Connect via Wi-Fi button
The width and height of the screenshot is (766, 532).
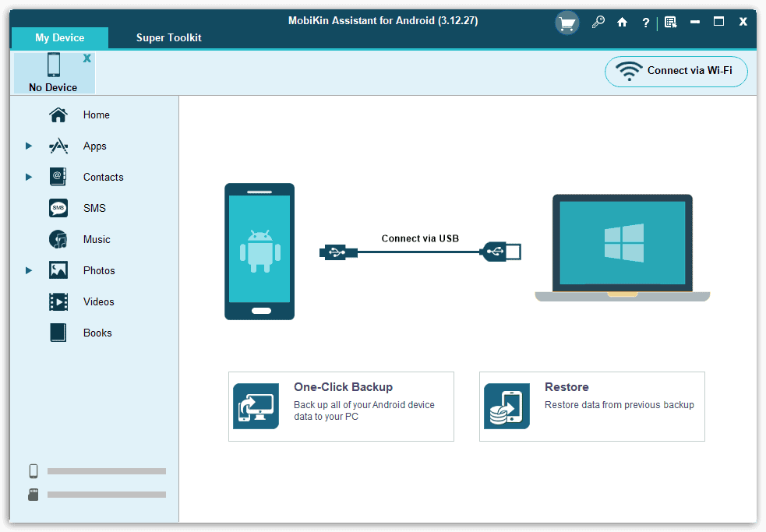pos(676,72)
